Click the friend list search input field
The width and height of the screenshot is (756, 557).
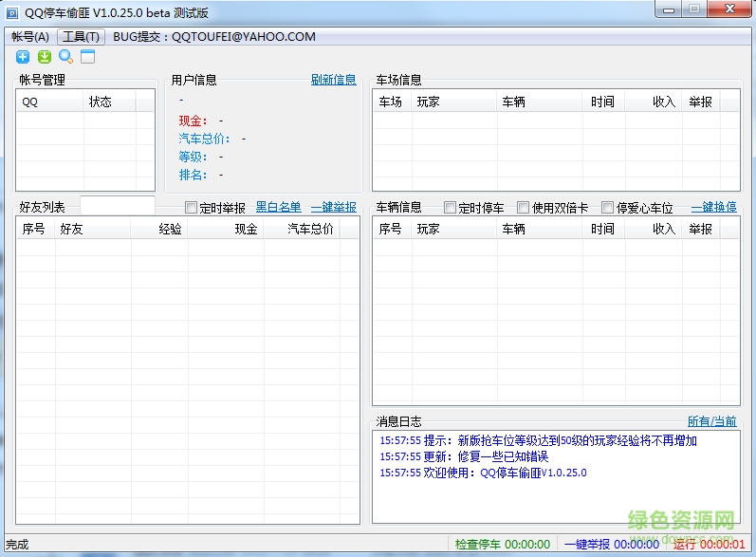pos(118,205)
